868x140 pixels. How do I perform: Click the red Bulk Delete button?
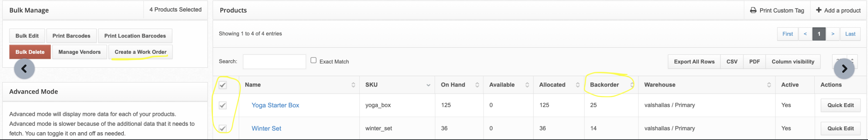30,52
